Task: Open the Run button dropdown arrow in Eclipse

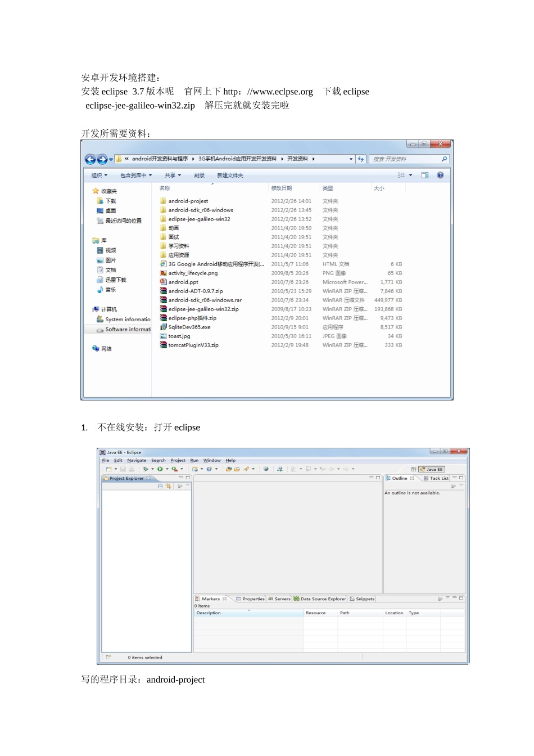Action: coord(167,469)
